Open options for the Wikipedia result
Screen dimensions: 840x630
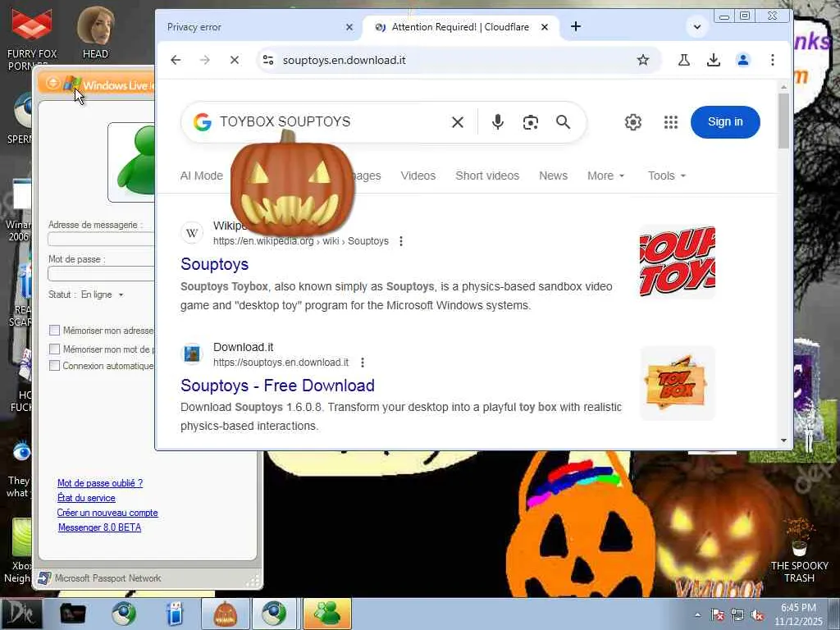click(x=401, y=241)
